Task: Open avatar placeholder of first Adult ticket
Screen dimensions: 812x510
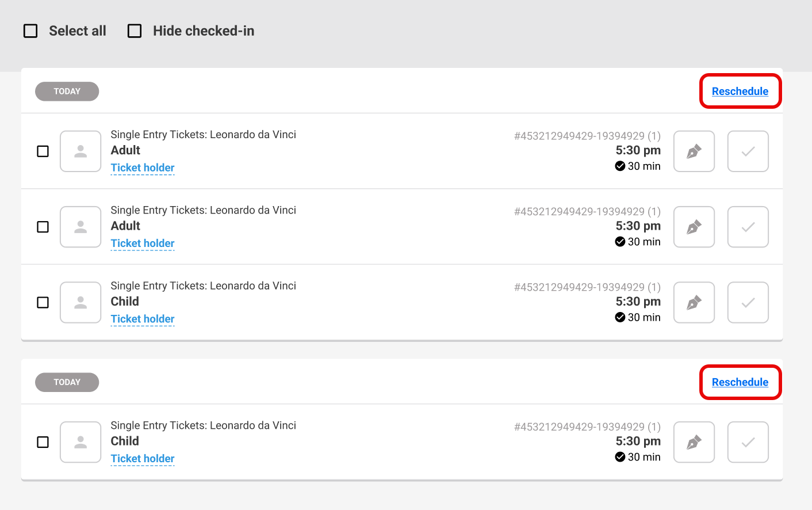Action: pos(81,151)
